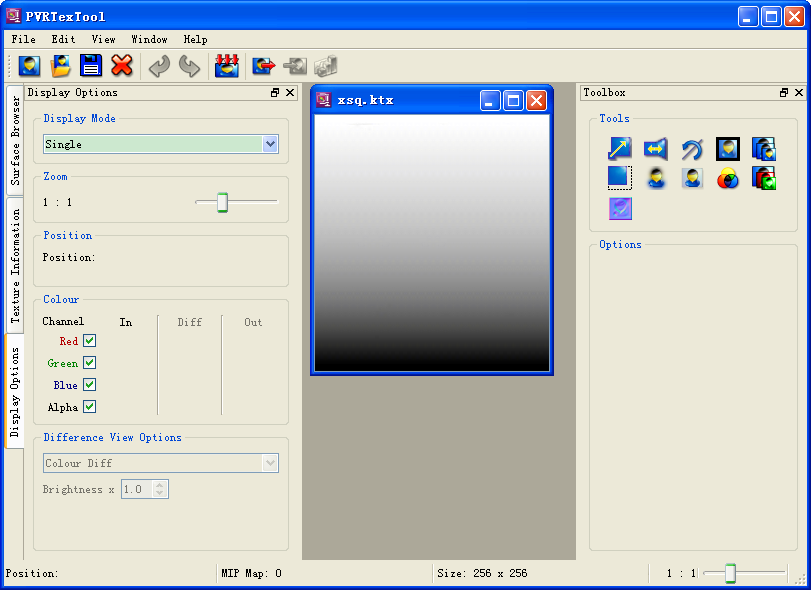Open the View menu
811x590 pixels.
click(x=104, y=39)
